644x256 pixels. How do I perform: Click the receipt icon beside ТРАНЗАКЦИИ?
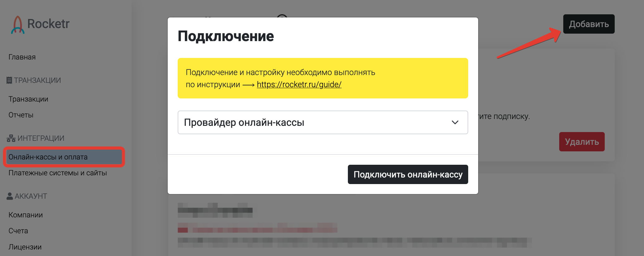9,80
